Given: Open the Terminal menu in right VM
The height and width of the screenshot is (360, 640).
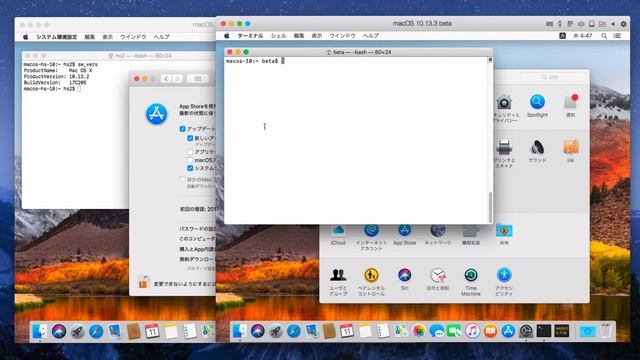Looking at the screenshot, I should tap(250, 36).
